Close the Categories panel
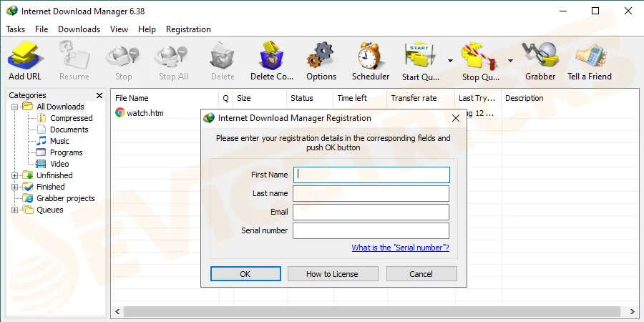This screenshot has width=644, height=322. click(x=99, y=96)
